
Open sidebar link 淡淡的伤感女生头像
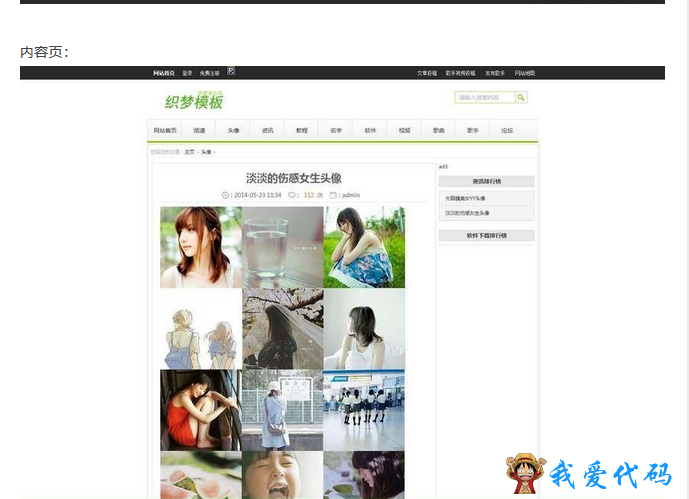(467, 213)
